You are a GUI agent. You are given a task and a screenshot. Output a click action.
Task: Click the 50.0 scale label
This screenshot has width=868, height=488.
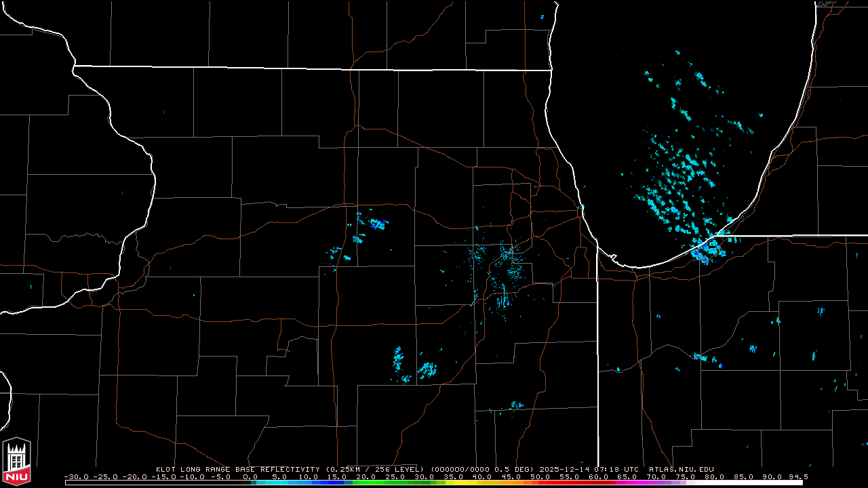pos(541,476)
